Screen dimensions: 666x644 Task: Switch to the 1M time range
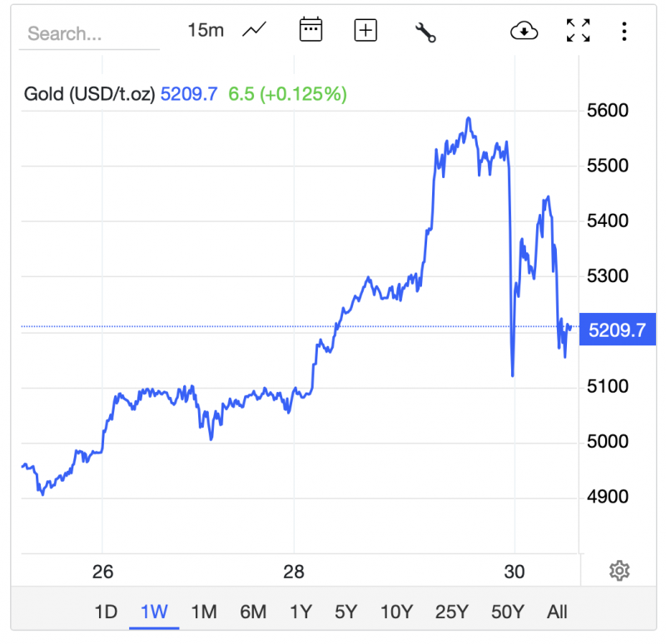pyautogui.click(x=203, y=612)
